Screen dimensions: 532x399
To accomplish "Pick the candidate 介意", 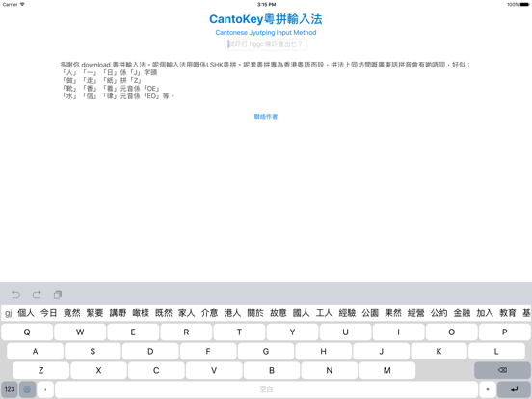I will [209, 313].
